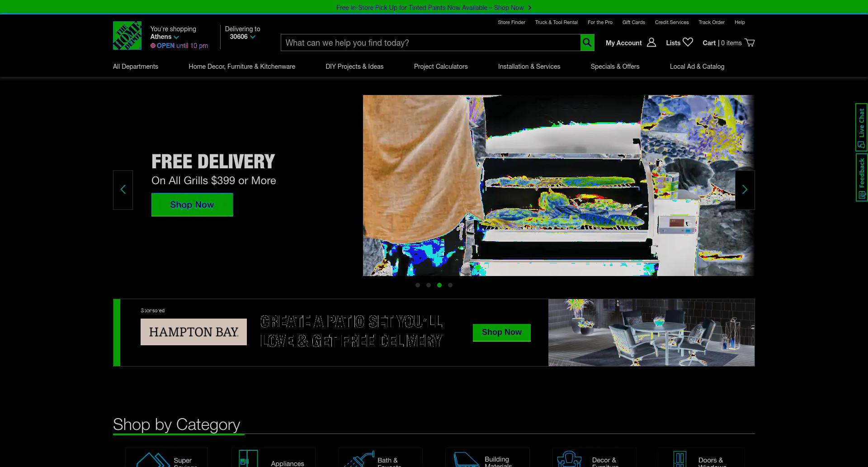The image size is (868, 467).
Task: Open Decor & Furniture category icon
Action: pos(569,459)
